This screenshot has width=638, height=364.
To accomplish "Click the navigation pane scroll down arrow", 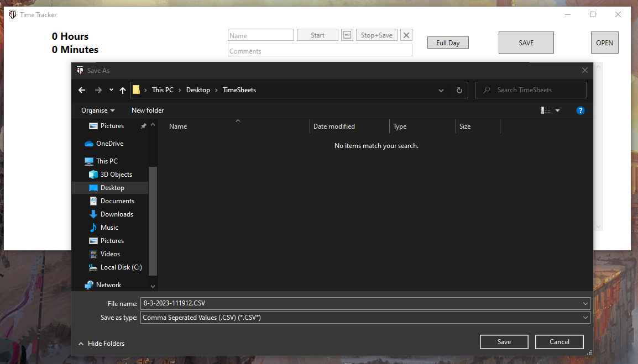I will pos(153,286).
